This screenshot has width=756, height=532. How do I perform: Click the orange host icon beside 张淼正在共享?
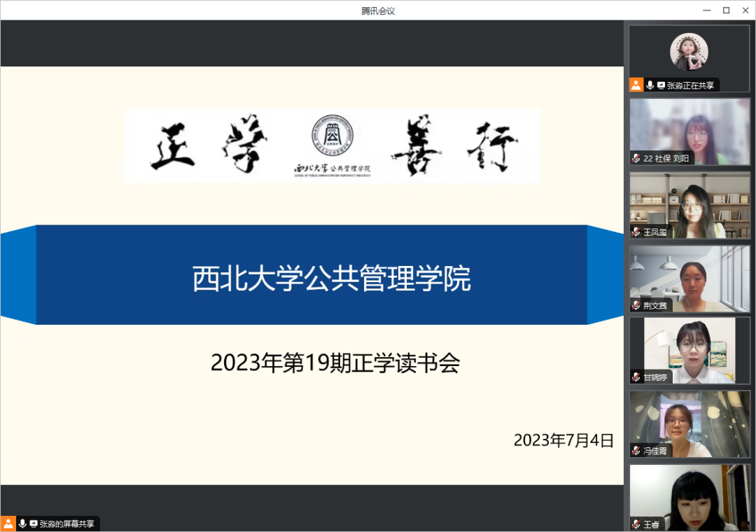point(636,85)
